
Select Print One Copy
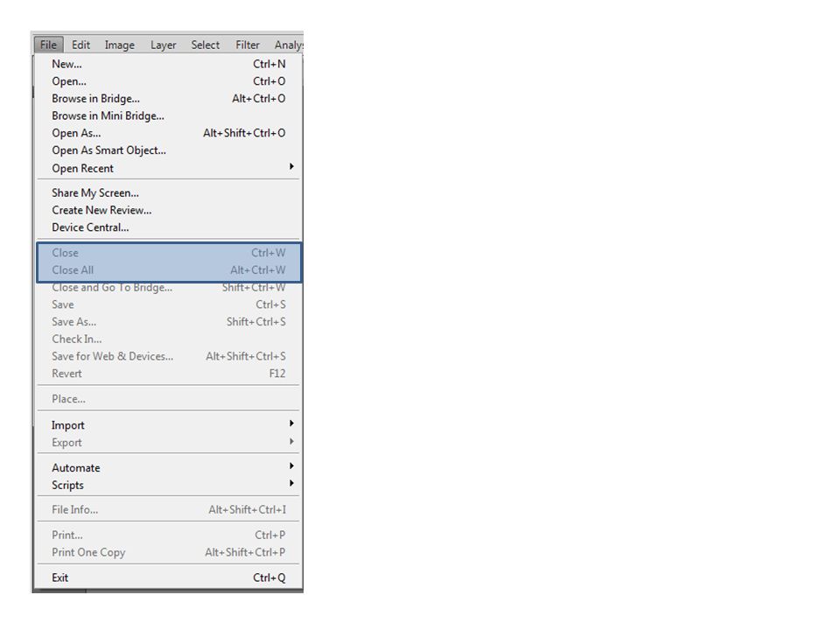pos(169,552)
